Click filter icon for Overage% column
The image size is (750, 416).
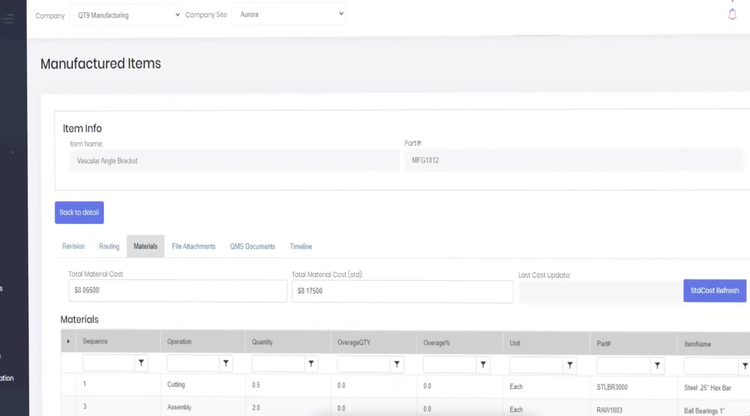tap(483, 365)
